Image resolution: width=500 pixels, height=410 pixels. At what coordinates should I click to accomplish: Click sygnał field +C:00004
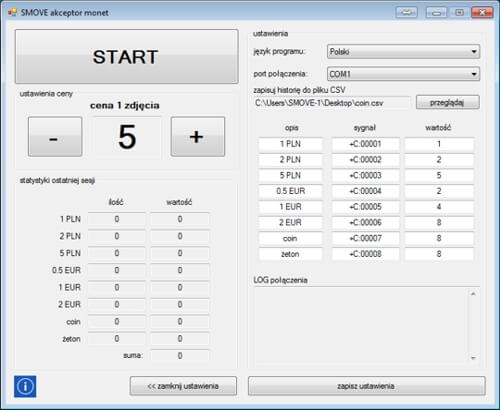(365, 191)
